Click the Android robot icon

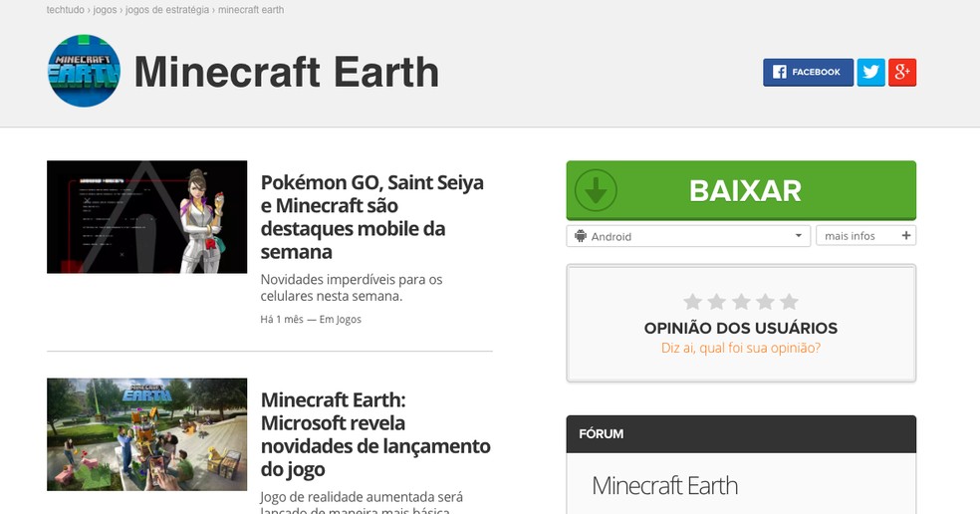coord(581,236)
